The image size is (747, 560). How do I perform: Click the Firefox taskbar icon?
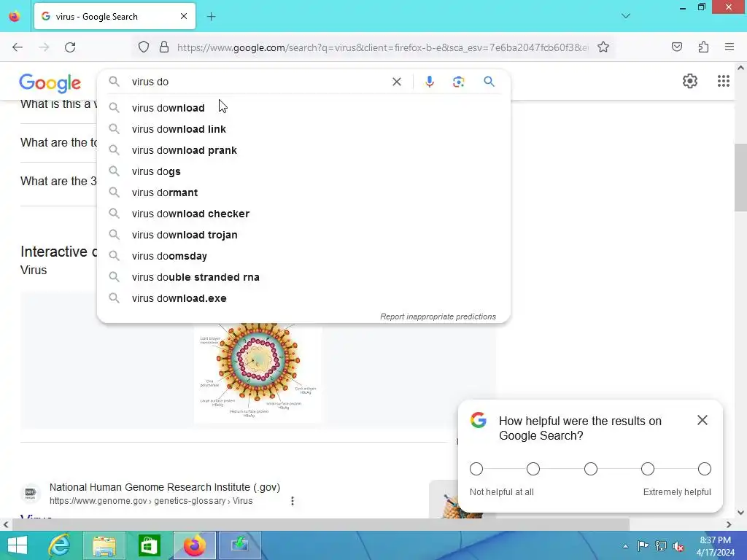pos(194,545)
